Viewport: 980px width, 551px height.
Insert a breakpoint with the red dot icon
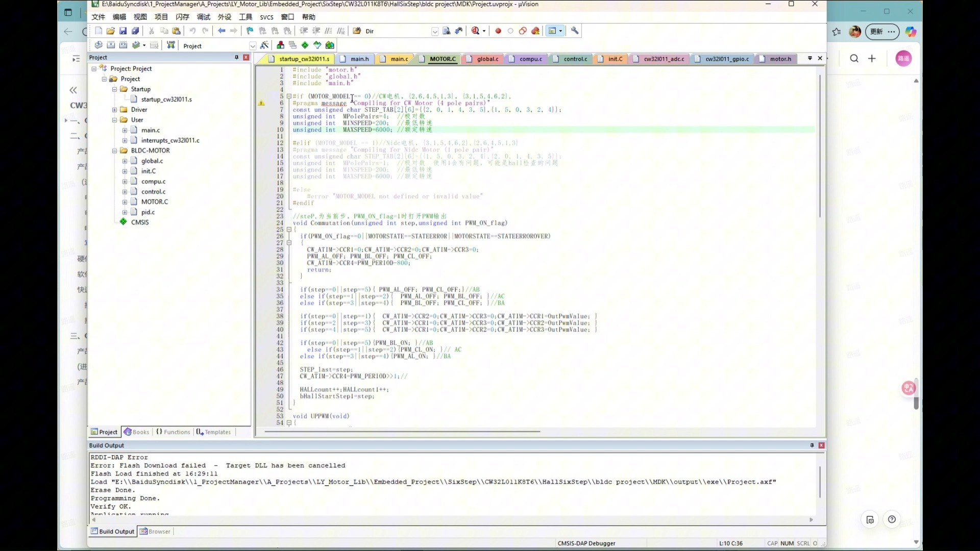tap(498, 31)
